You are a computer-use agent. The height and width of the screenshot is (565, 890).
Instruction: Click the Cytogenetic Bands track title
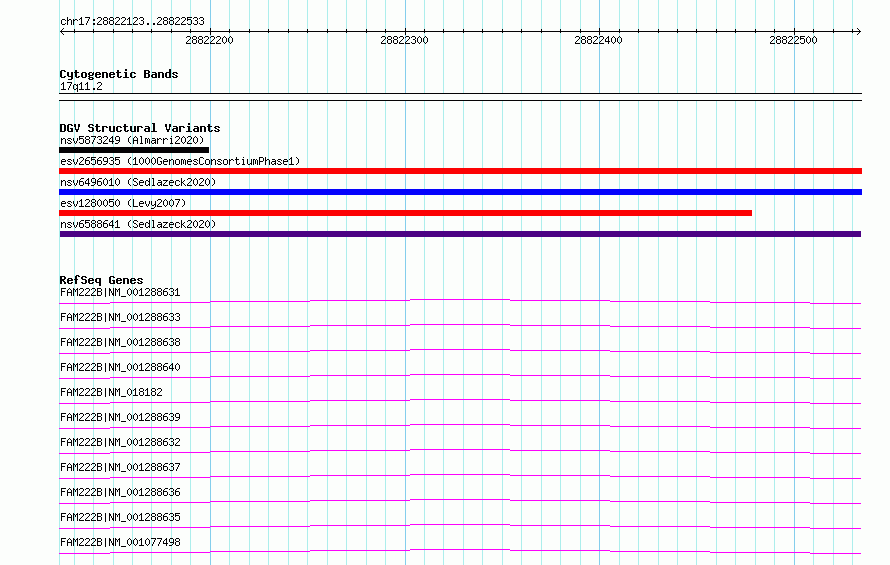[x=119, y=74]
